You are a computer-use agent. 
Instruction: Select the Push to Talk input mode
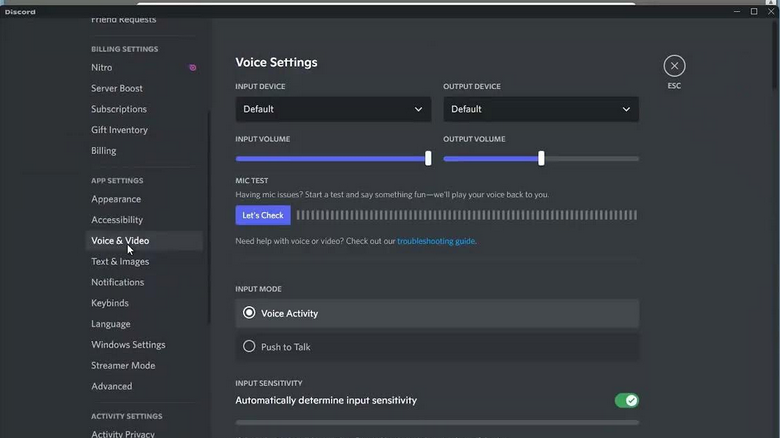click(437, 347)
